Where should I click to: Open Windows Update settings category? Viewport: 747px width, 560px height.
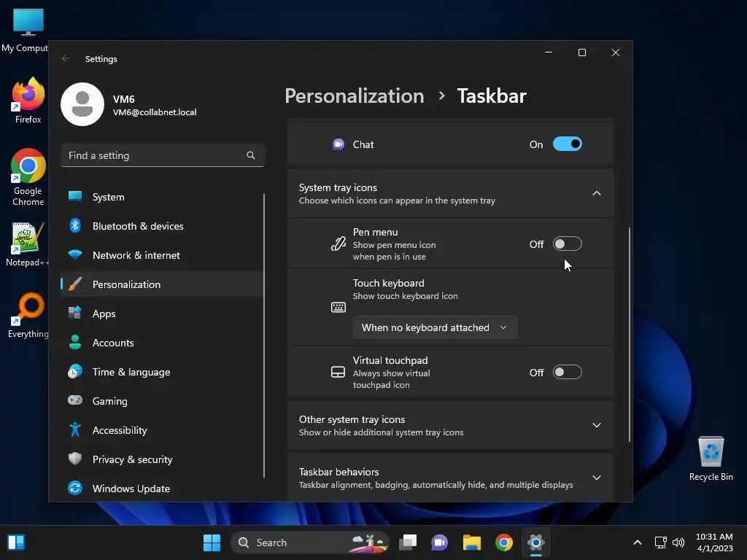(162, 488)
